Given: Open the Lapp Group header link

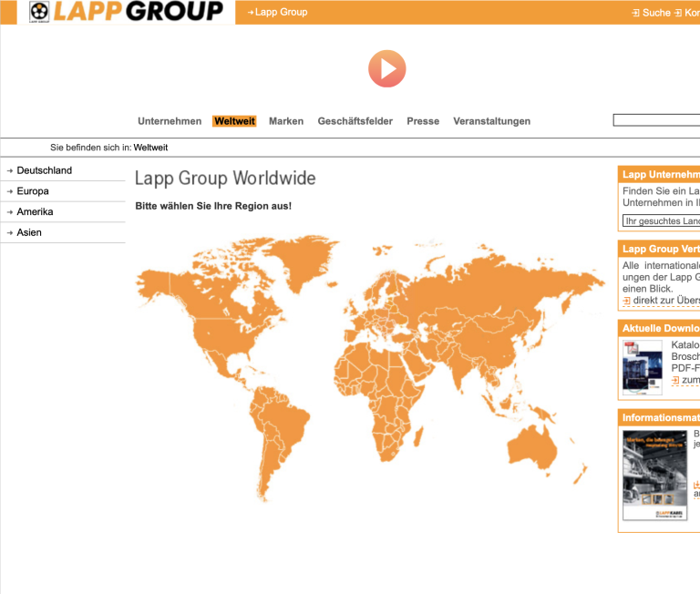Looking at the screenshot, I should pos(281,12).
